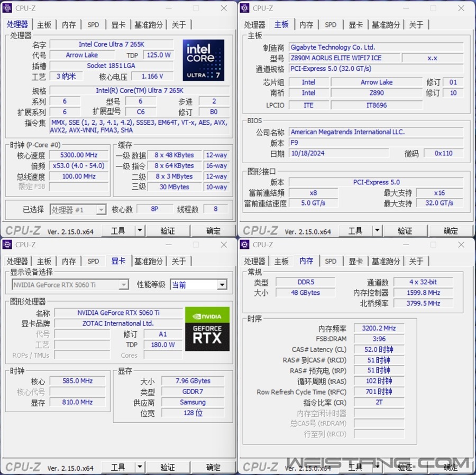Expand the 工具 arrow in the mainboard window
The image size is (476, 475).
(x=377, y=230)
